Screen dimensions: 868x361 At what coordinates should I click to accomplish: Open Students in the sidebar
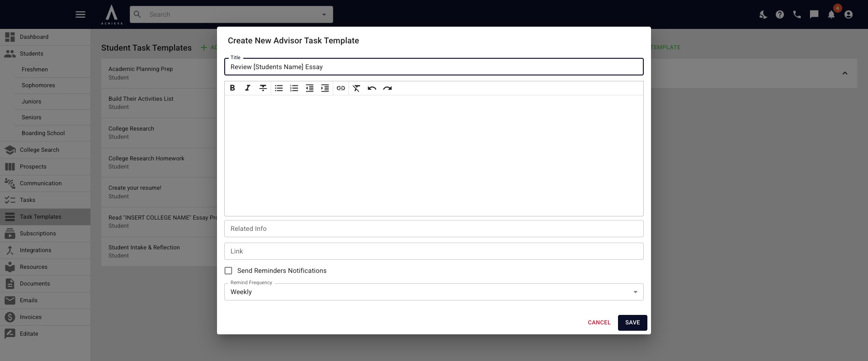pos(45,54)
